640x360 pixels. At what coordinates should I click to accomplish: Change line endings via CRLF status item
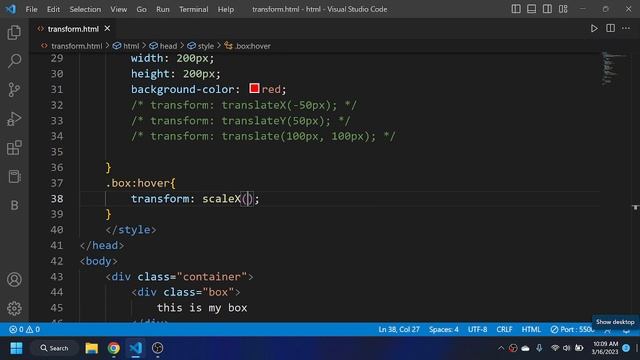tap(504, 329)
